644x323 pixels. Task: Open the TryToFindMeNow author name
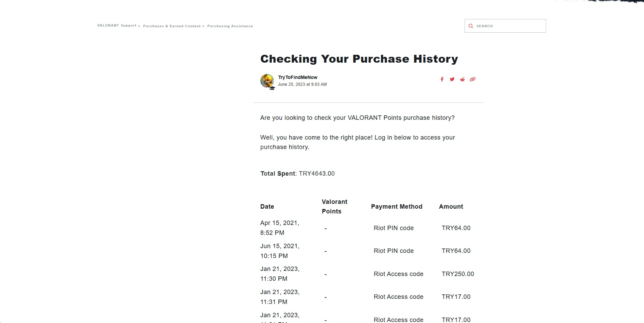298,77
